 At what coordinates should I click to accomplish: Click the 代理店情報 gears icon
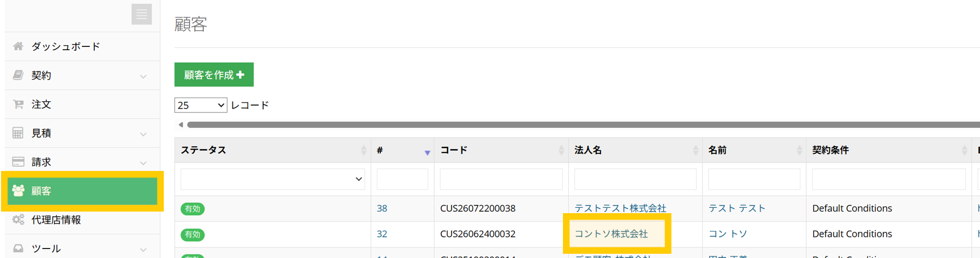18,219
